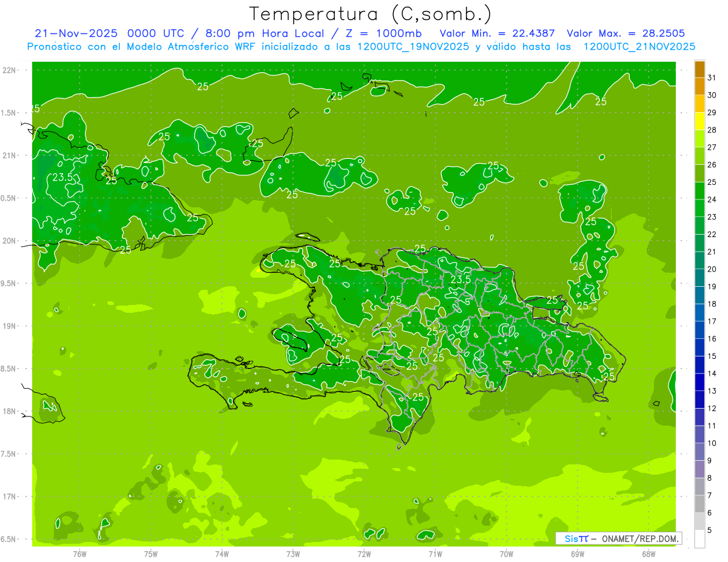Click the '76W' longitude axis label
This screenshot has height=562, width=728.
79,555
